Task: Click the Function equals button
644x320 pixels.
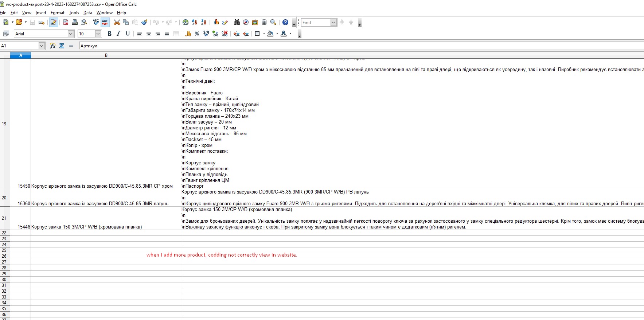Action: (x=71, y=46)
